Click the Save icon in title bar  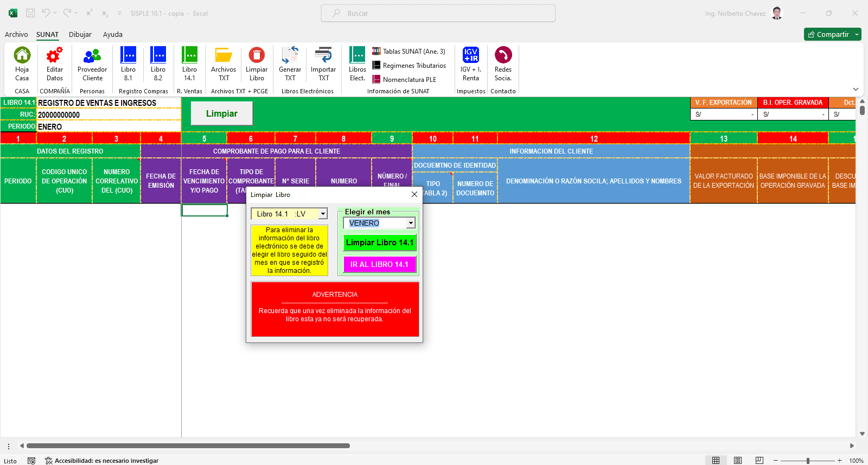click(x=30, y=13)
